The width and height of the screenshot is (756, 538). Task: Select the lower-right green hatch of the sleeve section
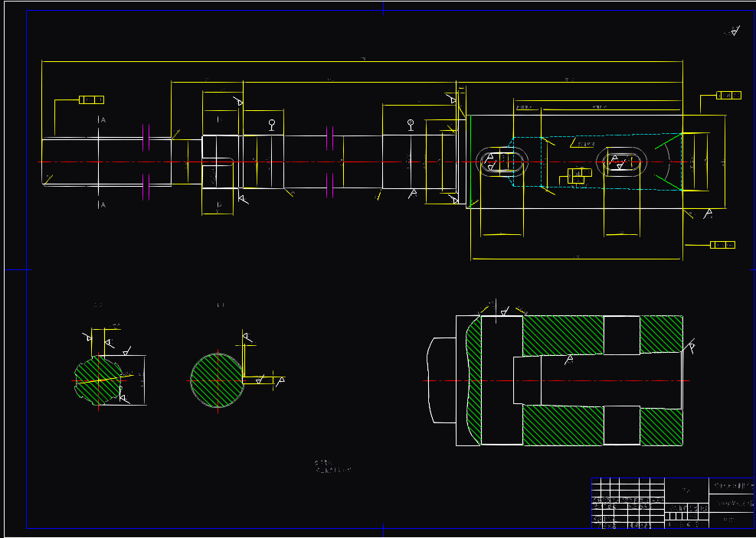662,427
